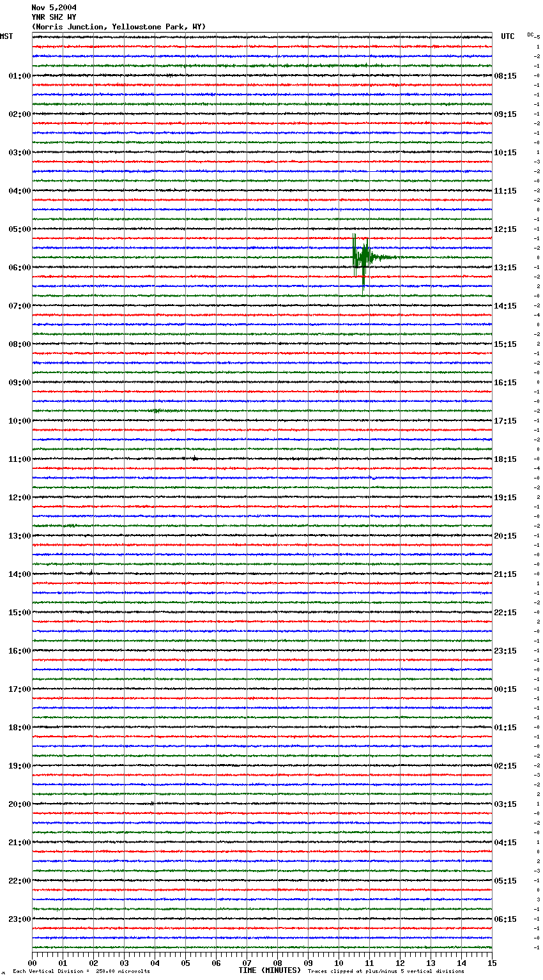Click the TIME (MINUTES) axis title
The width and height of the screenshot is (543, 980).
point(270,970)
